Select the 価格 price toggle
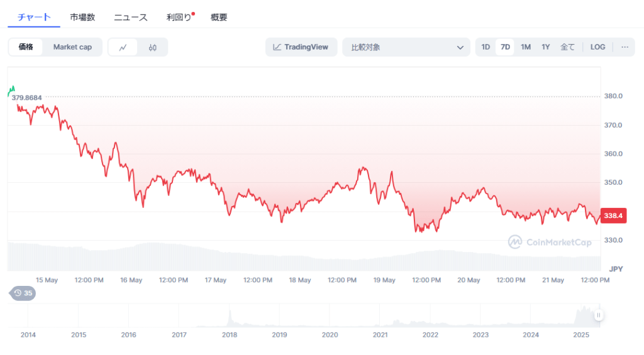 pyautogui.click(x=26, y=47)
